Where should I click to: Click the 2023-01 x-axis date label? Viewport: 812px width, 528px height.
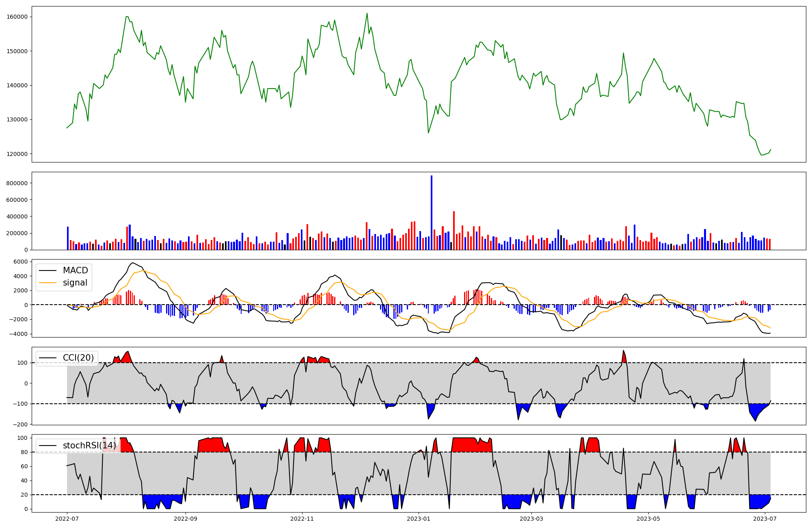pyautogui.click(x=419, y=519)
